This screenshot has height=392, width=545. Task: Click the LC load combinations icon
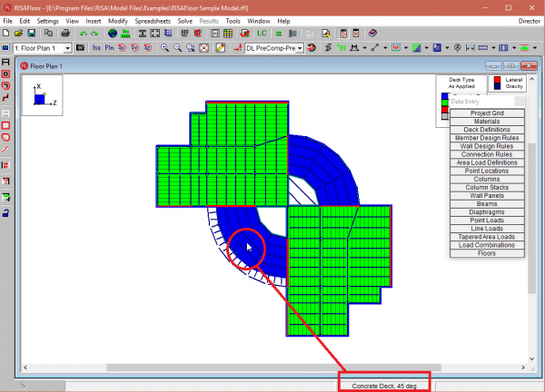click(x=263, y=33)
